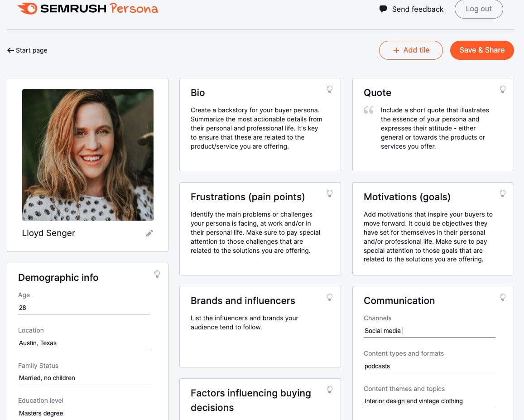Log out of the account
The height and width of the screenshot is (420, 524).
point(479,9)
